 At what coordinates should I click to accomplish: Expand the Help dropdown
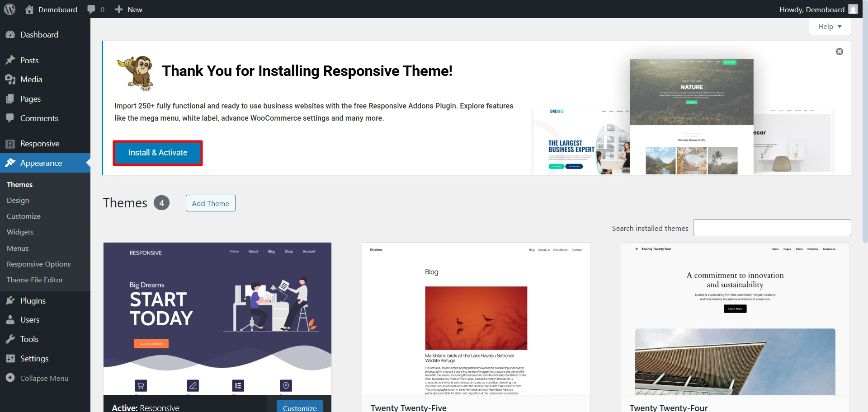830,27
